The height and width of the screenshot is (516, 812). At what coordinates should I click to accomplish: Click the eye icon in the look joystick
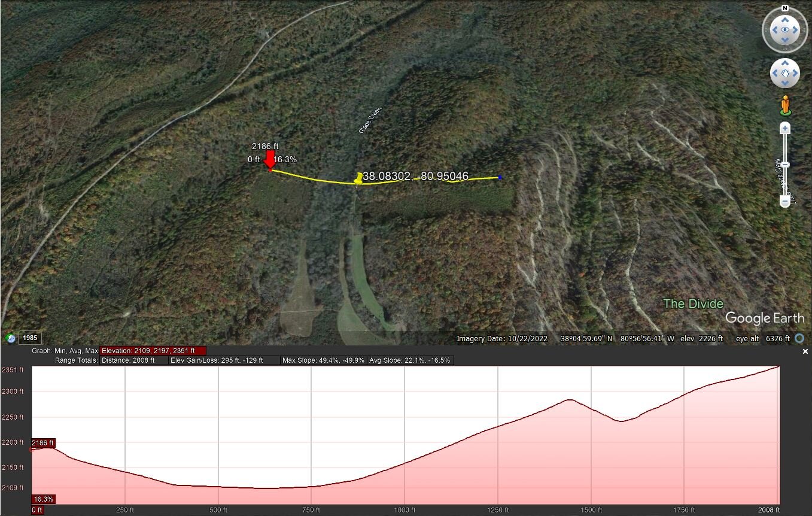tap(784, 30)
